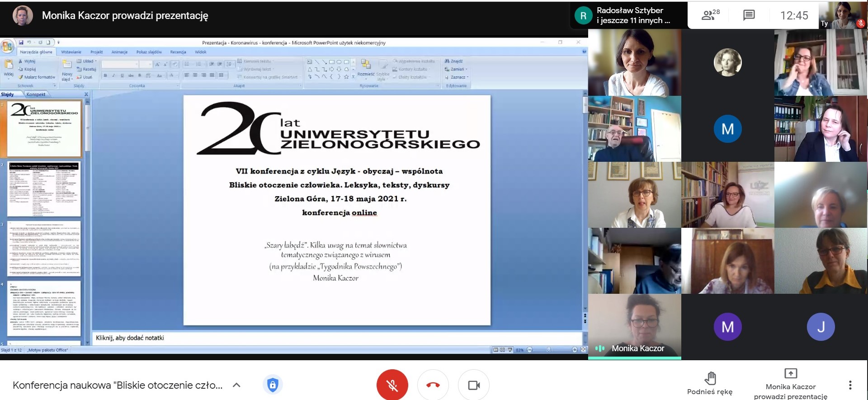Open the Widok ribbon tab
This screenshot has height=400, width=868.
[201, 52]
